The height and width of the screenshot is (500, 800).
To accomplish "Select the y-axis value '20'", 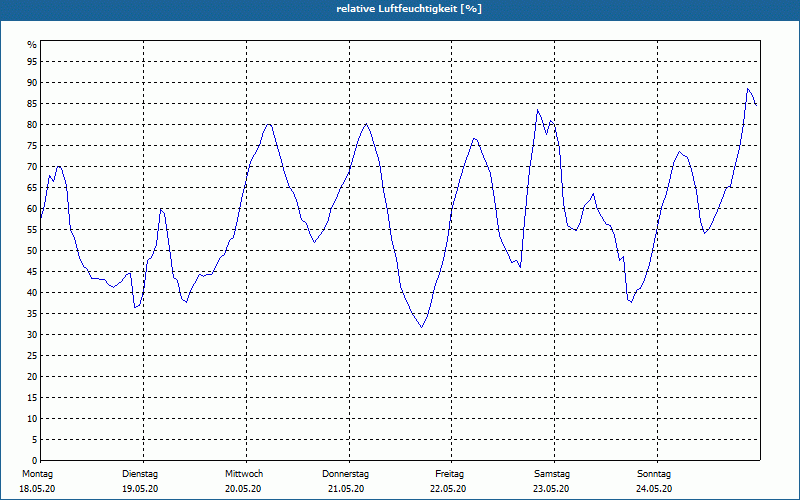I will click(32, 377).
